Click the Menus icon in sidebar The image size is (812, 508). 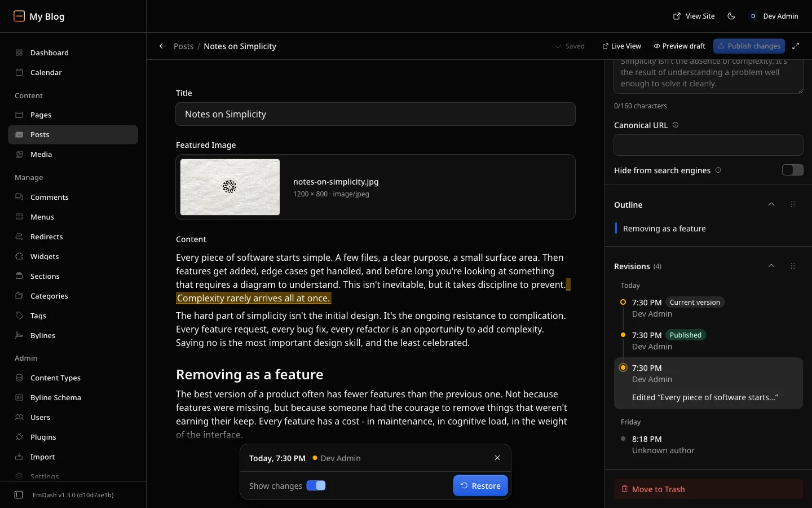tap(19, 217)
